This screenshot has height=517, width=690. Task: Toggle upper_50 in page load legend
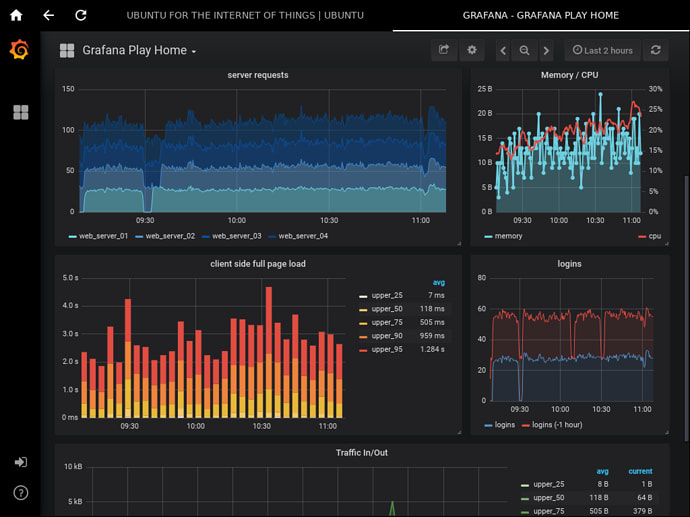click(387, 309)
